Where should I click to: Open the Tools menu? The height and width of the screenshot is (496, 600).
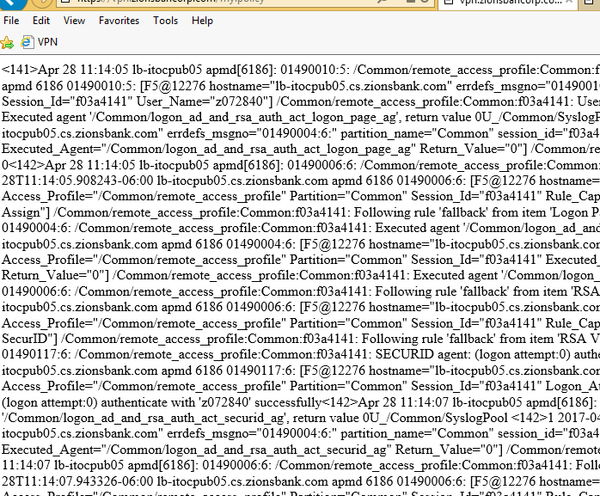click(165, 20)
